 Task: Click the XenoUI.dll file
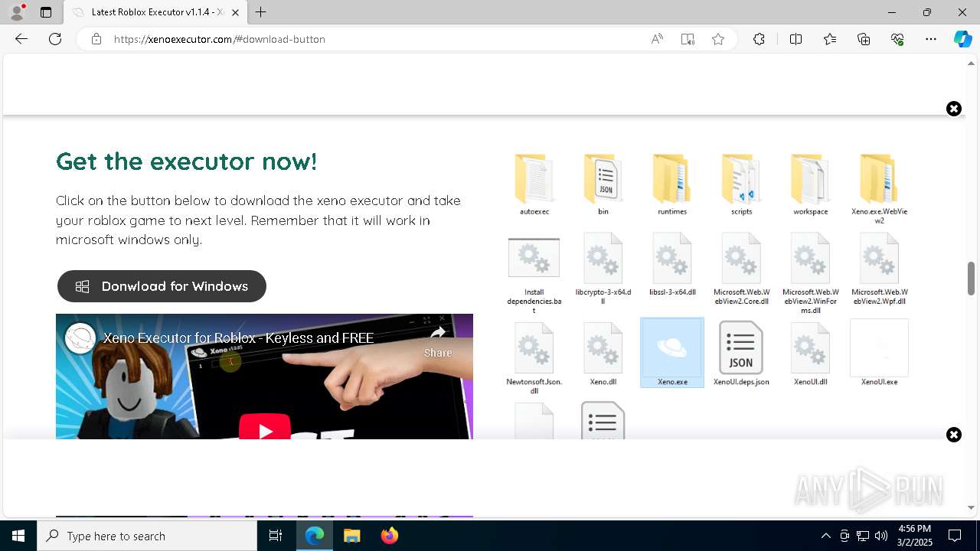click(x=810, y=354)
